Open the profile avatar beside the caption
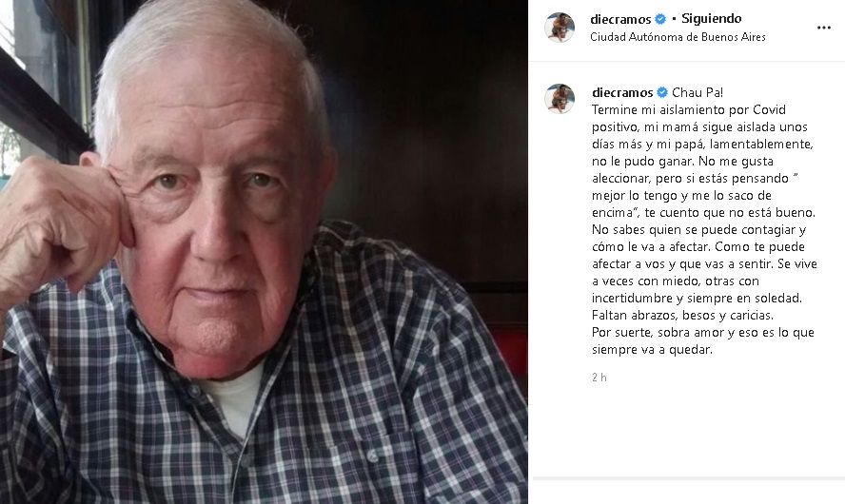Image resolution: width=845 pixels, height=504 pixels. (560, 99)
